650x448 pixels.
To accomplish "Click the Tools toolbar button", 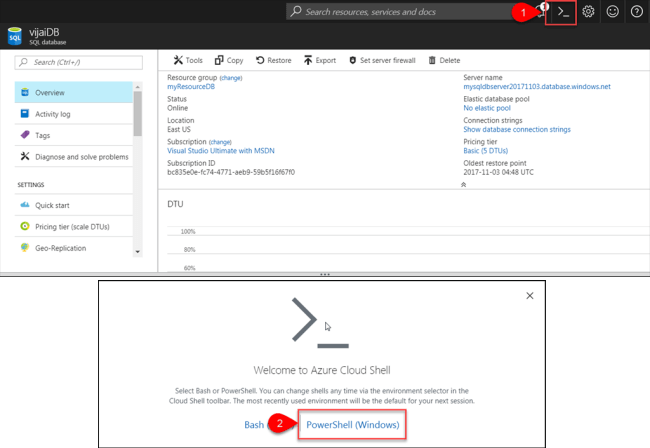I will pos(188,61).
